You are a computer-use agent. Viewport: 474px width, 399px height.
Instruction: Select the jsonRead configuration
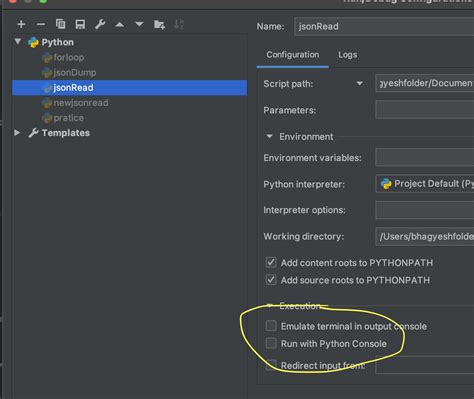tap(129, 88)
